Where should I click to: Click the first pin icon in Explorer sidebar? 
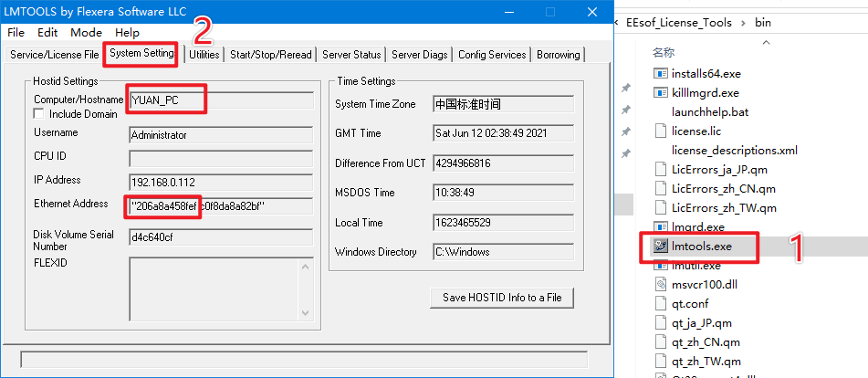pos(625,88)
